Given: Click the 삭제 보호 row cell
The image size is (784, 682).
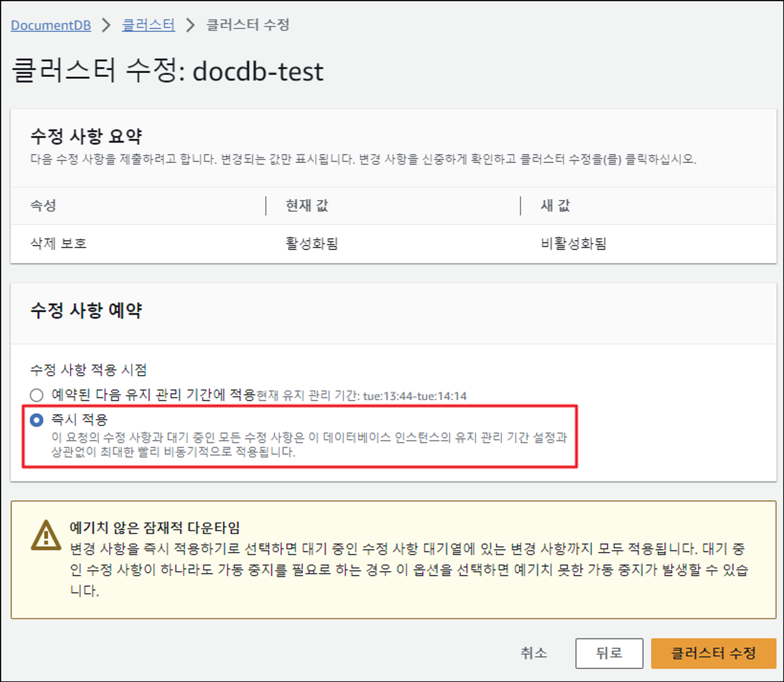Looking at the screenshot, I should (x=58, y=244).
